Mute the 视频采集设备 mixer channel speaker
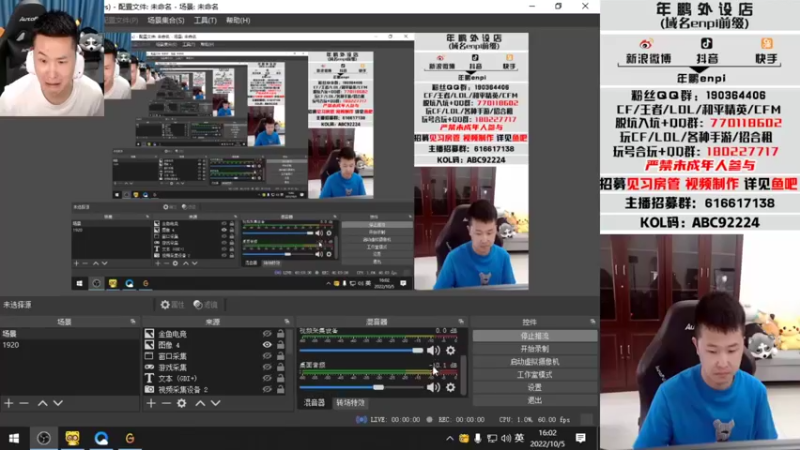Viewport: 800px width, 450px height. 433,351
